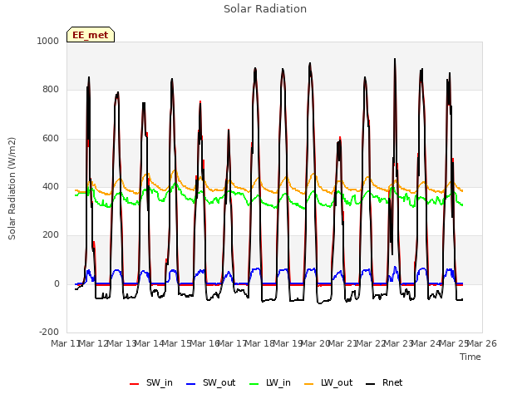Click the Mar 18 x-axis date label
The width and height of the screenshot is (532, 399).
click(260, 343)
